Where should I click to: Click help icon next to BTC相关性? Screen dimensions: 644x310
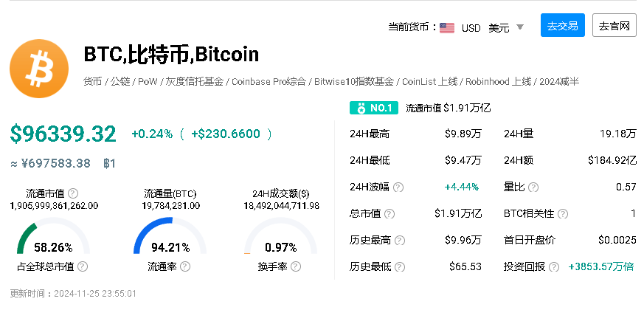tap(563, 214)
